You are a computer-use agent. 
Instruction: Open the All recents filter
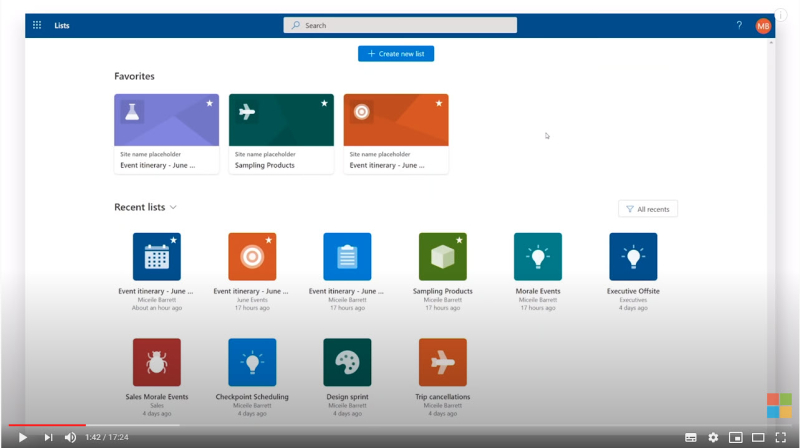tap(648, 209)
